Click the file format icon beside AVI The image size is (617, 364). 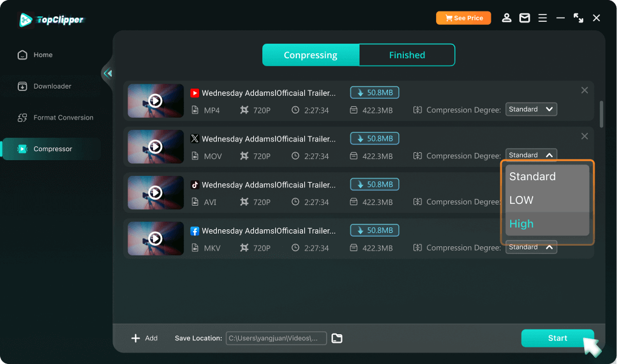coord(195,202)
